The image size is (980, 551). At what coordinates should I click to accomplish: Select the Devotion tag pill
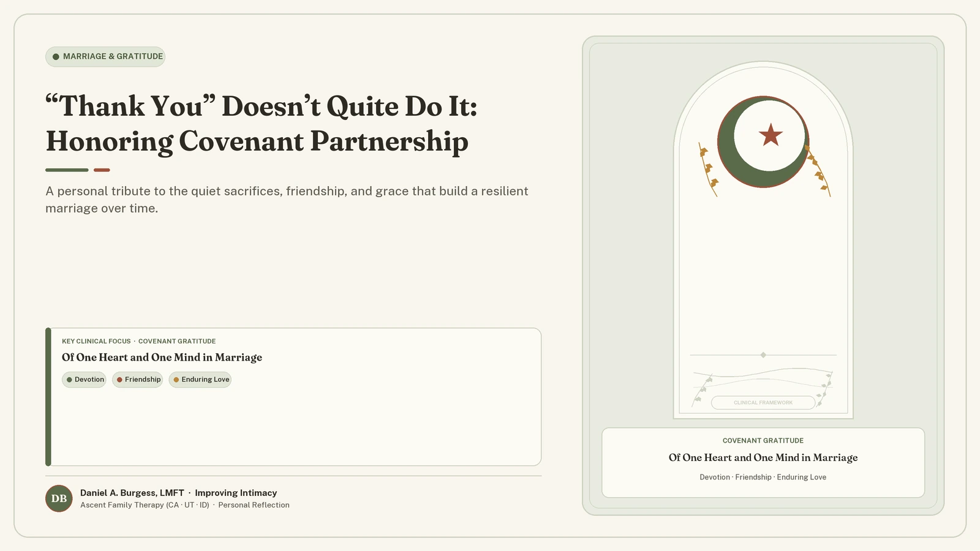click(x=84, y=380)
